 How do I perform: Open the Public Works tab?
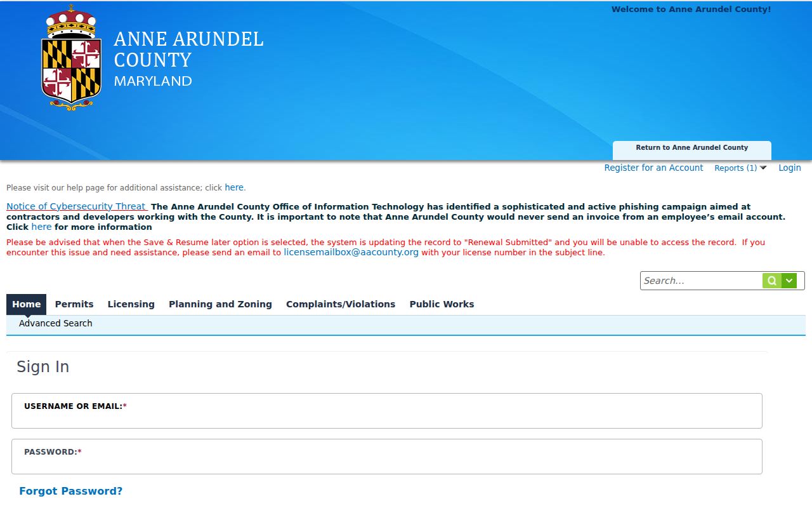(442, 304)
